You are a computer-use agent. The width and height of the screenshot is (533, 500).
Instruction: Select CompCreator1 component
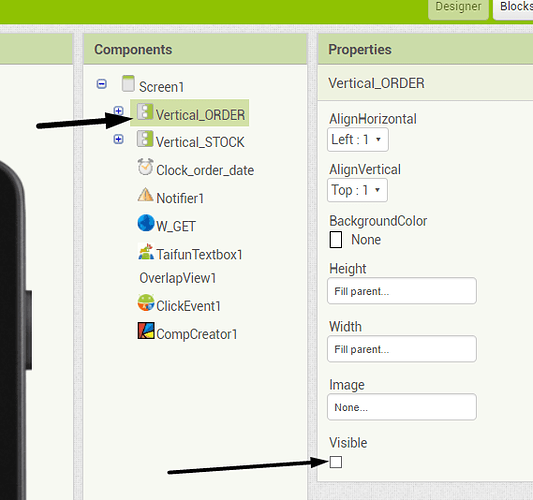(x=197, y=334)
